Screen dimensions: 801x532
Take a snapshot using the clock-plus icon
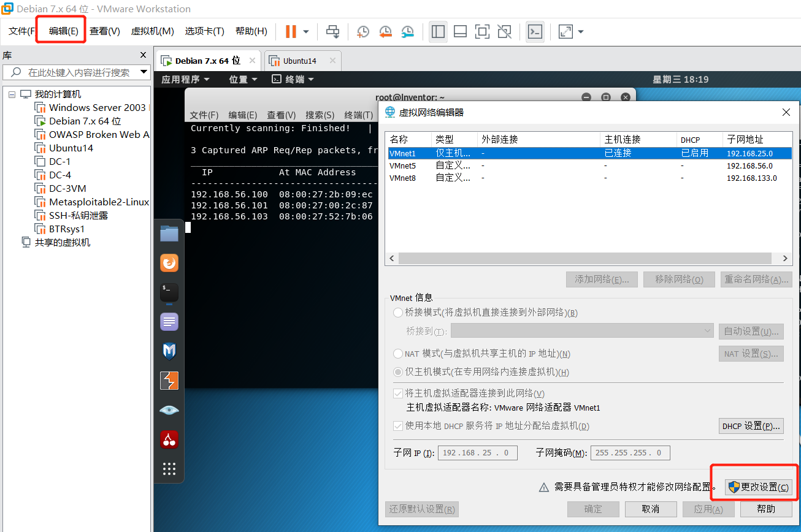tap(363, 31)
